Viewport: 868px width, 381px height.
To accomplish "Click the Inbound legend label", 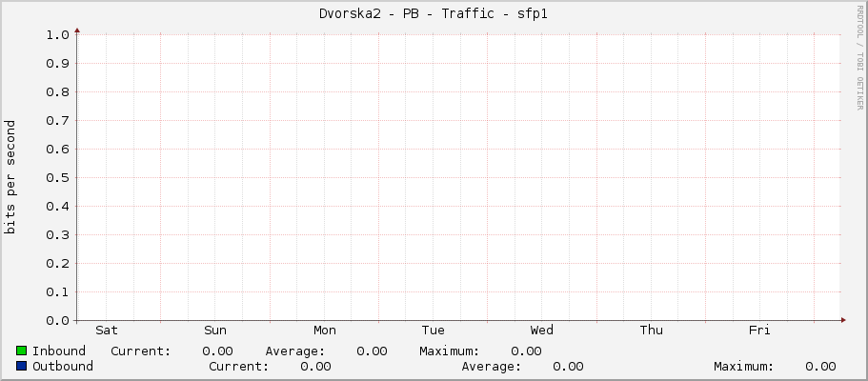I will [x=59, y=351].
